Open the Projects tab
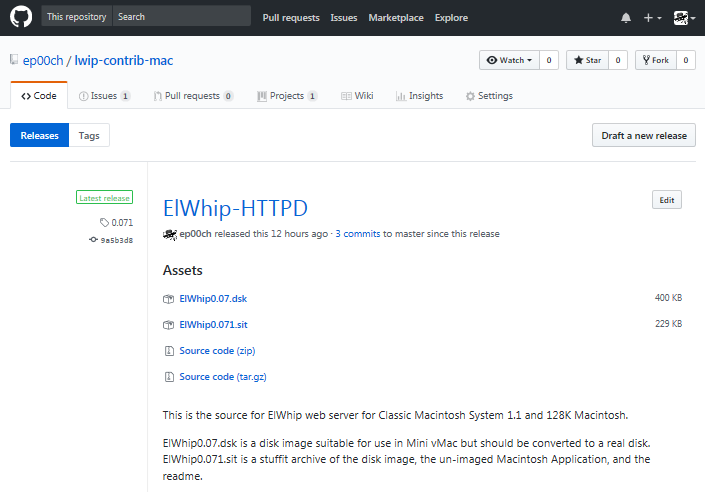The image size is (705, 492). (287, 96)
